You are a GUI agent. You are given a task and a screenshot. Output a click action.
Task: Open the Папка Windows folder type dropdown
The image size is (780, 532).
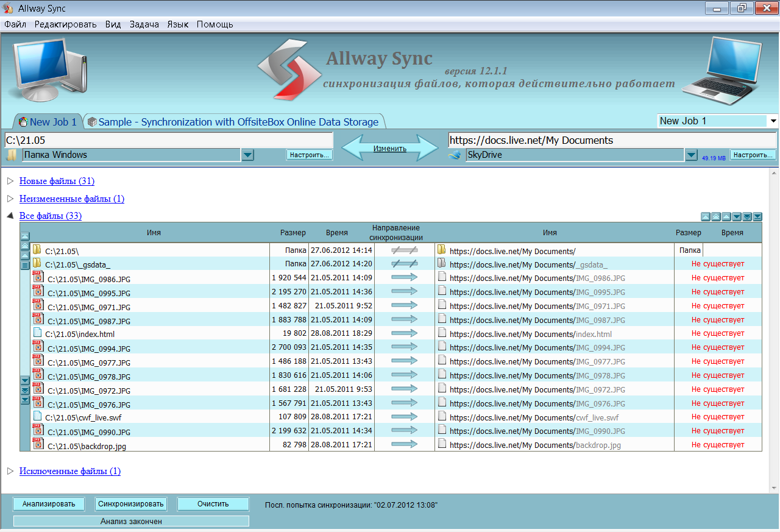(x=247, y=155)
